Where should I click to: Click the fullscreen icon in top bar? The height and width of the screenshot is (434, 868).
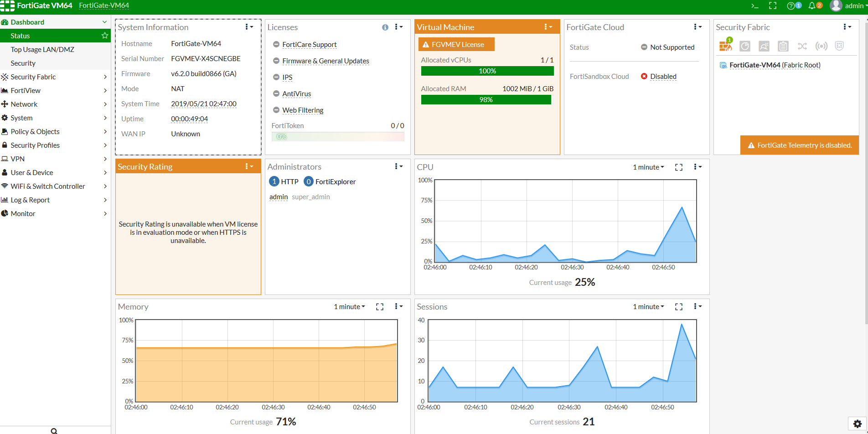click(x=773, y=6)
